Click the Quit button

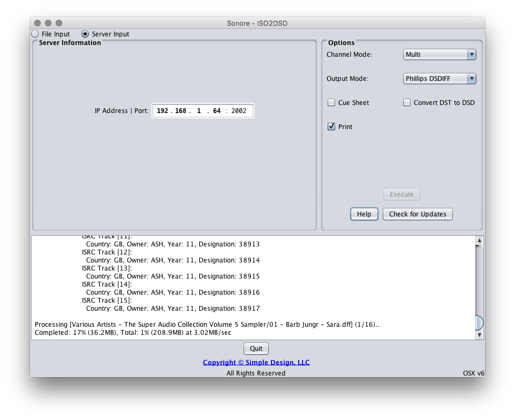pyautogui.click(x=256, y=348)
